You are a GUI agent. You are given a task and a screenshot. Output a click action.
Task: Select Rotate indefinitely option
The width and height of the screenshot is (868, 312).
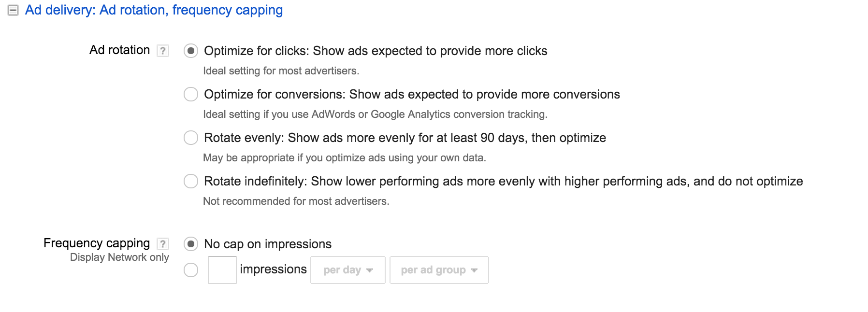tap(191, 181)
